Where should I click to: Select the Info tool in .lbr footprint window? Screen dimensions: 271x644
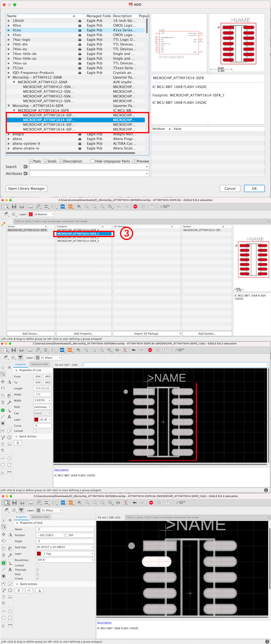[x=3, y=367]
